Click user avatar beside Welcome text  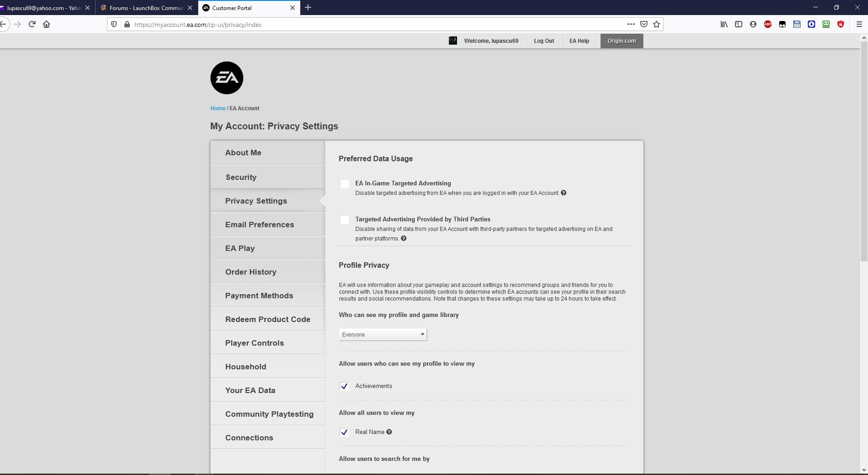click(x=453, y=41)
